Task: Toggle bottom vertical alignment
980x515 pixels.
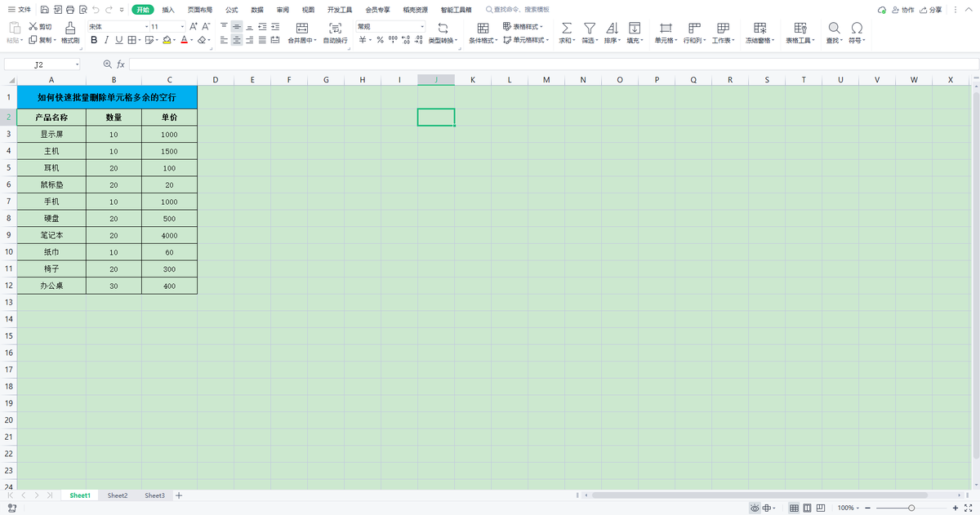Action: (x=249, y=27)
